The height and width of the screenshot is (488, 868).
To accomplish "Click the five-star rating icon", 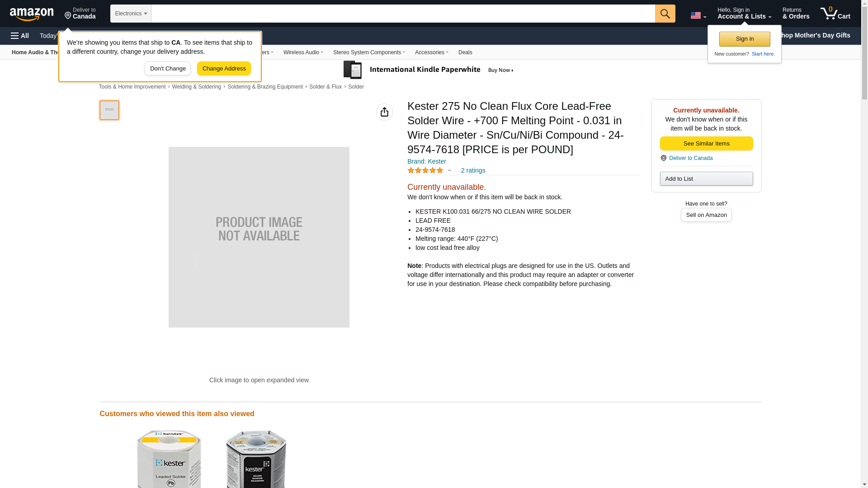I will [425, 170].
